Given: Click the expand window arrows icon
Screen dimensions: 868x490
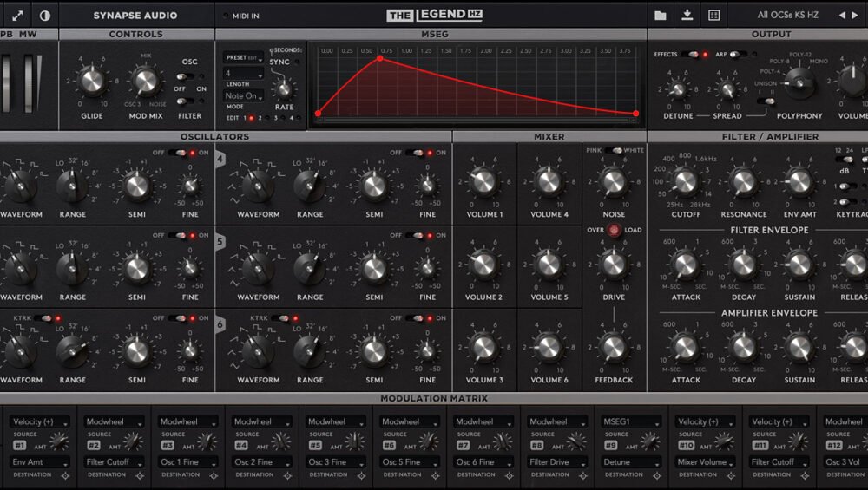Looking at the screenshot, I should (17, 16).
